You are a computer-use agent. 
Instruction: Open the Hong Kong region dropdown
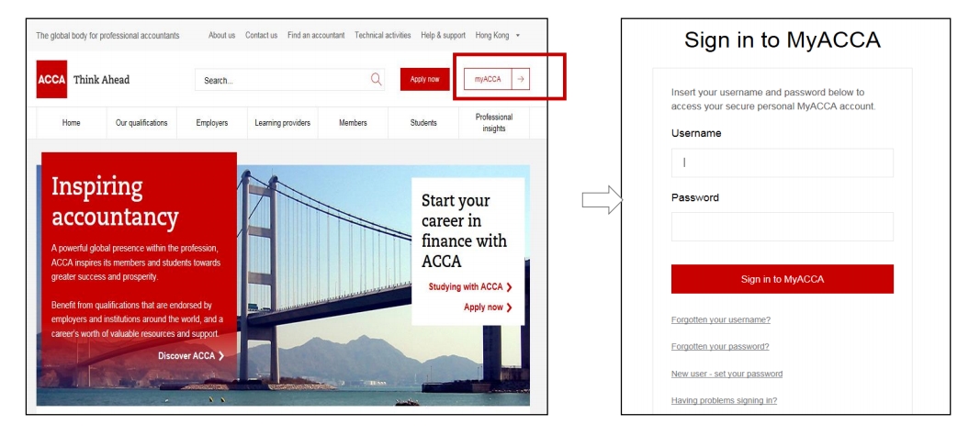[498, 36]
